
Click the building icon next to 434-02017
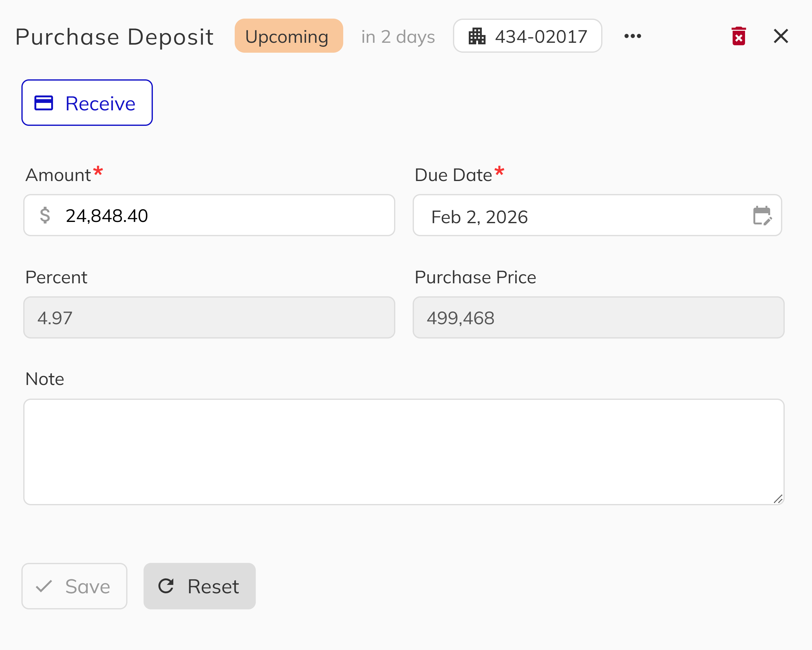click(477, 36)
